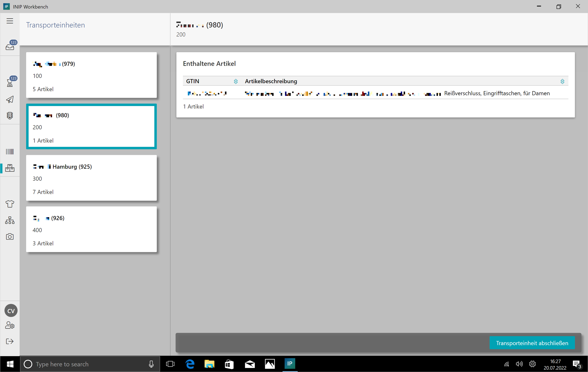
Task: Click the article row with Reißverschluss description
Action: tap(375, 94)
